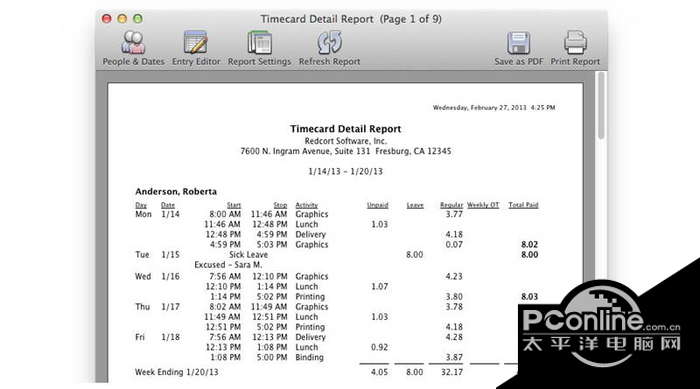The width and height of the screenshot is (700, 389).
Task: Click the vertical scrollbar thumb
Action: [601, 106]
